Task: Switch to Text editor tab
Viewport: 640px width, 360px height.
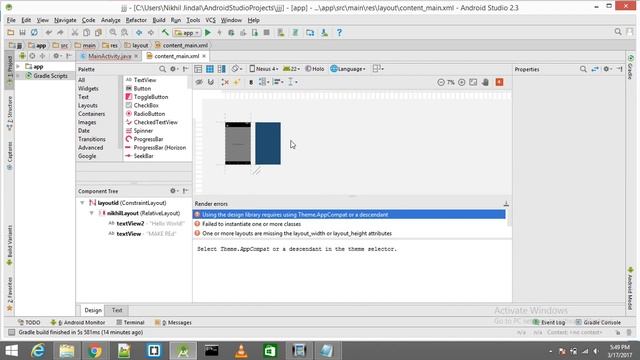Action: coord(117,310)
